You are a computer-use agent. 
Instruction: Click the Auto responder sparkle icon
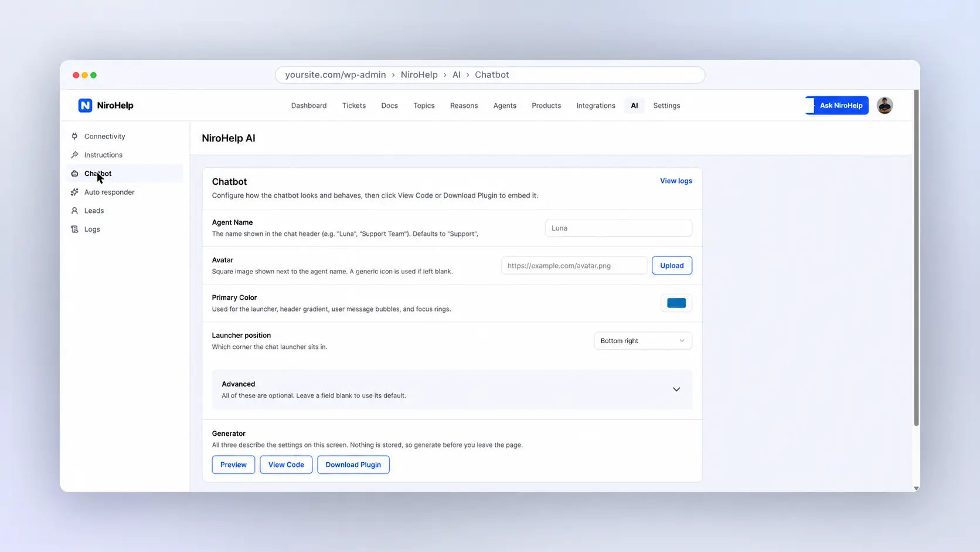pos(74,192)
